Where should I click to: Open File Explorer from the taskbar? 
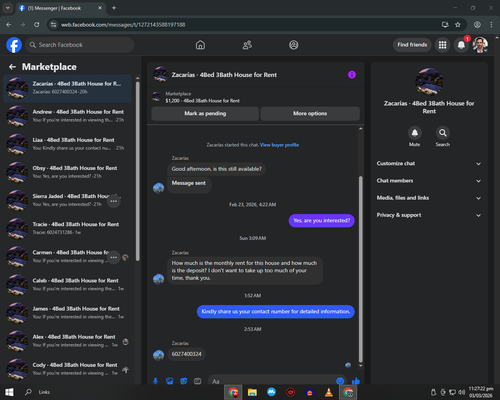252,392
